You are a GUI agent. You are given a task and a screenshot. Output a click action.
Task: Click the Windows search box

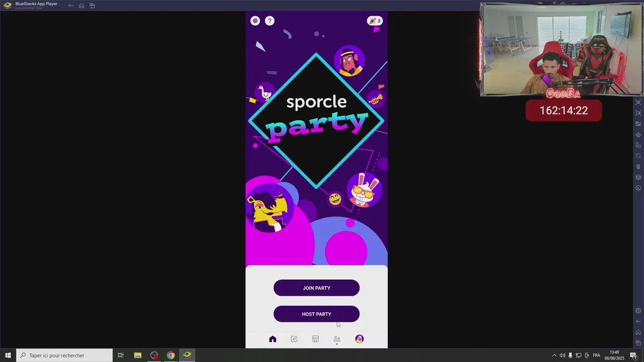[x=64, y=355]
